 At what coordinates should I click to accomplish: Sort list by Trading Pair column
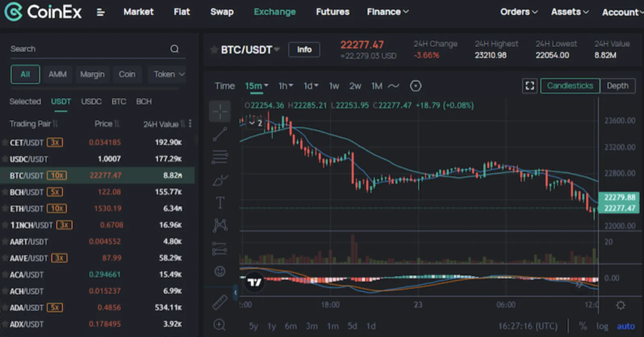click(x=34, y=124)
